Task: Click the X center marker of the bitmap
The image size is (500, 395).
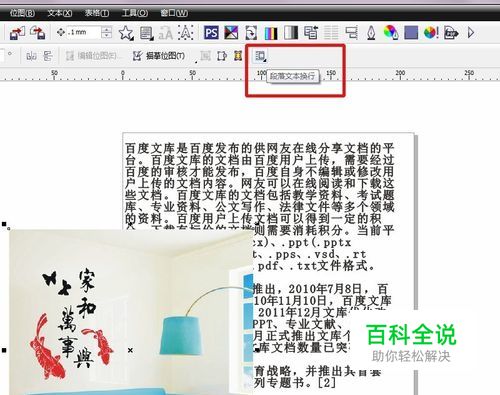Action: tap(130, 350)
